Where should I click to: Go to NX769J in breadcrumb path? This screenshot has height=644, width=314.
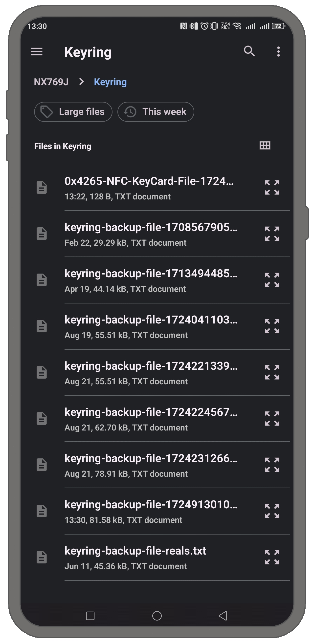coord(51,82)
